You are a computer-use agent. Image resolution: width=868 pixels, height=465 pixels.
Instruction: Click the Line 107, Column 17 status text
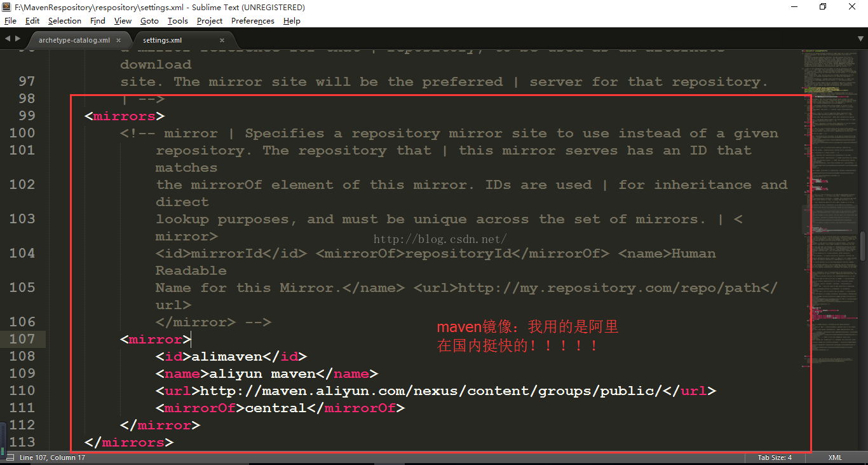tap(52, 458)
